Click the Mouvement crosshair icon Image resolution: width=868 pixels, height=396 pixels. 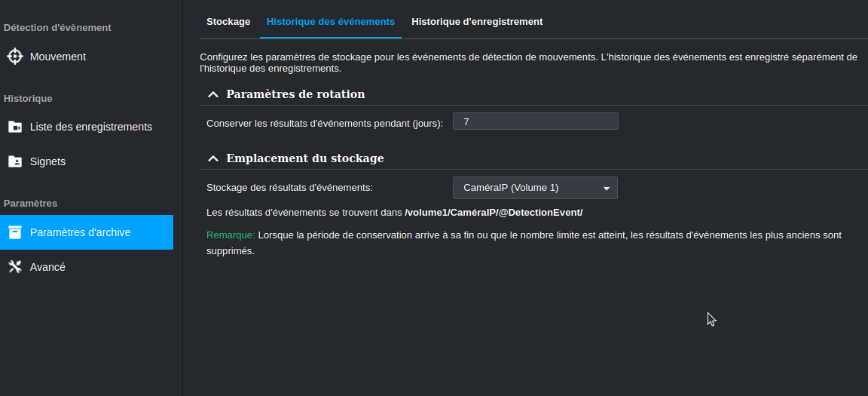click(15, 57)
